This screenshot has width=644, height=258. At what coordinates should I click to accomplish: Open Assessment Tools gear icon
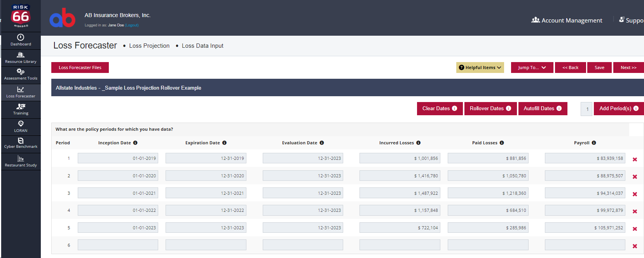point(21,71)
